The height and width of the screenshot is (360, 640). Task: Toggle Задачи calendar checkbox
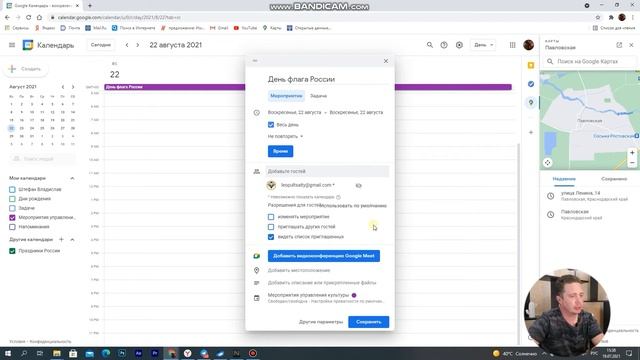tap(12, 208)
